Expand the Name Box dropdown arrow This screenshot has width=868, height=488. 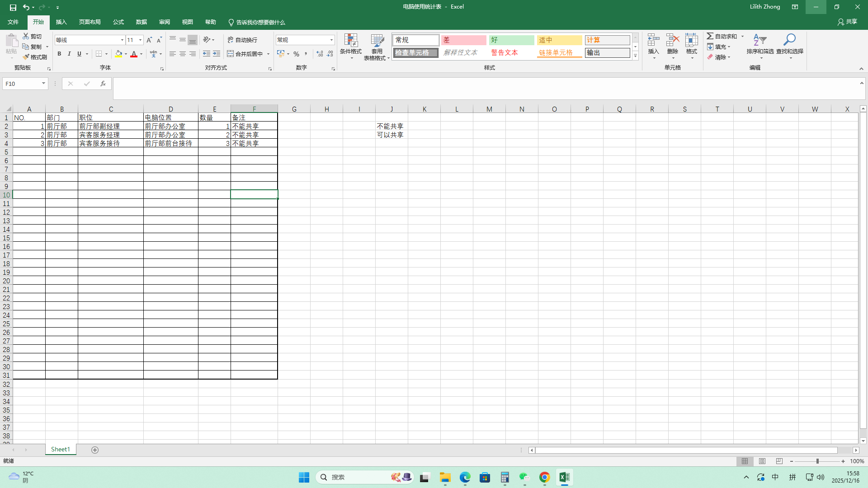(43, 84)
